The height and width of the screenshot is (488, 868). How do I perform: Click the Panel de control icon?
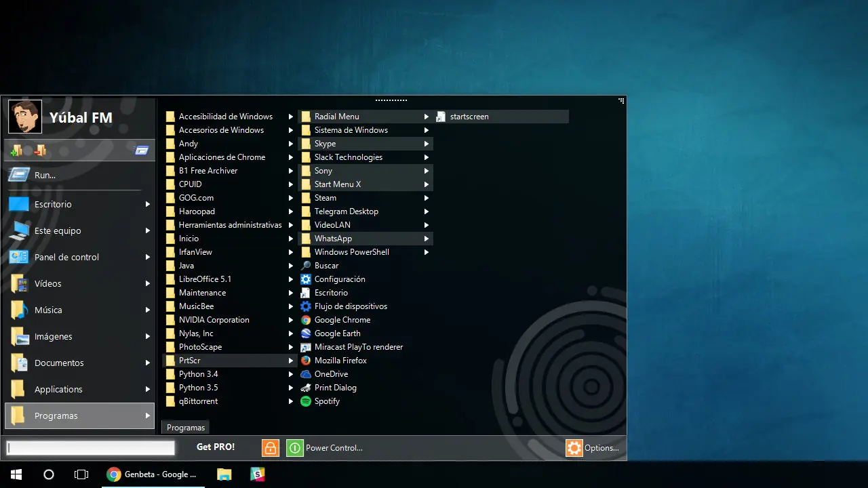click(x=19, y=257)
